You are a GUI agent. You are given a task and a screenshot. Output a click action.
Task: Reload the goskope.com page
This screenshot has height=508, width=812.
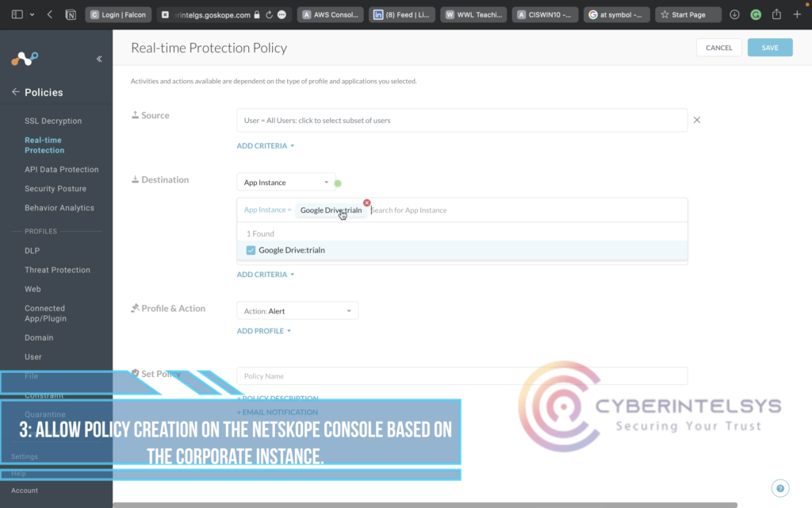(270, 14)
